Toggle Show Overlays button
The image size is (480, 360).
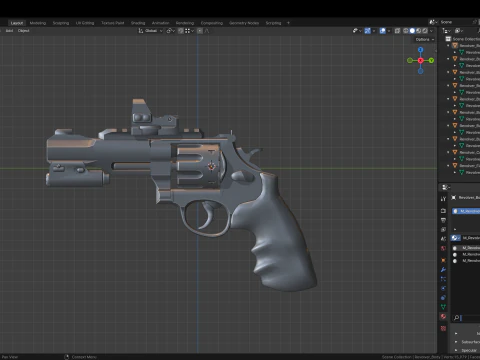(x=383, y=31)
